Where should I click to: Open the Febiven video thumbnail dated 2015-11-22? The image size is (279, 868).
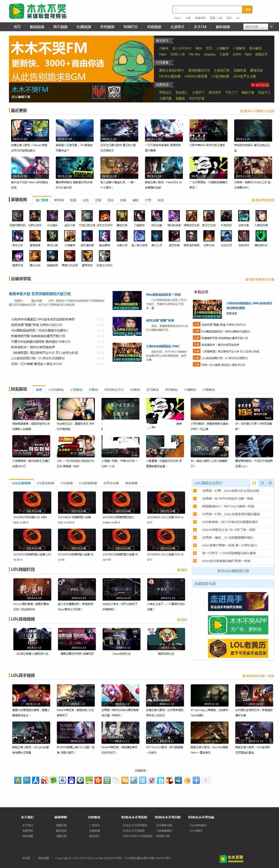tap(30, 130)
